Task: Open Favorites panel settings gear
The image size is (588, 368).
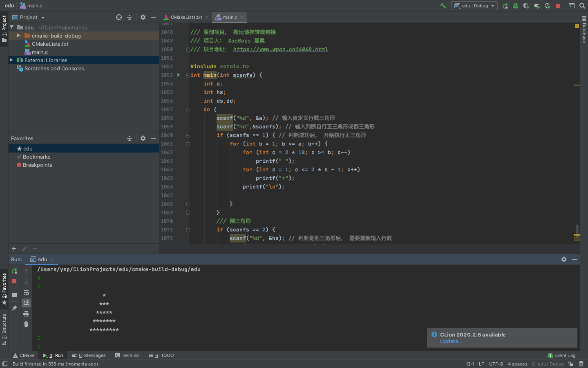Action: click(143, 138)
